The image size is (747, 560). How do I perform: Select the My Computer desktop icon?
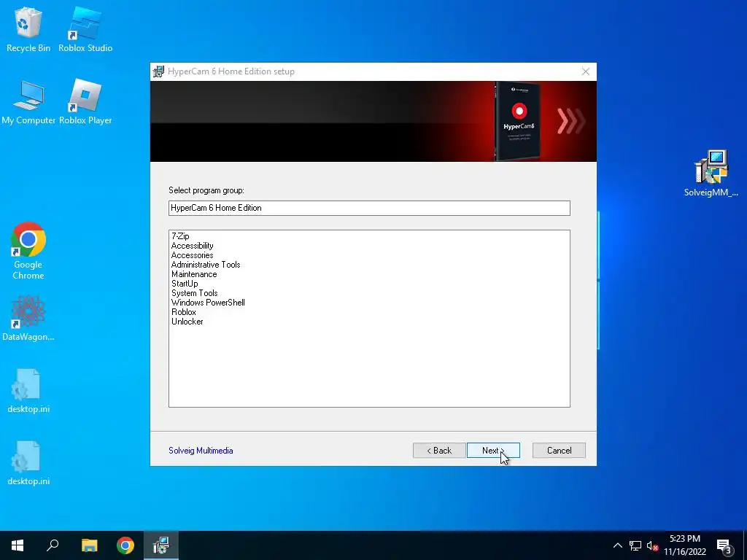pyautogui.click(x=28, y=102)
